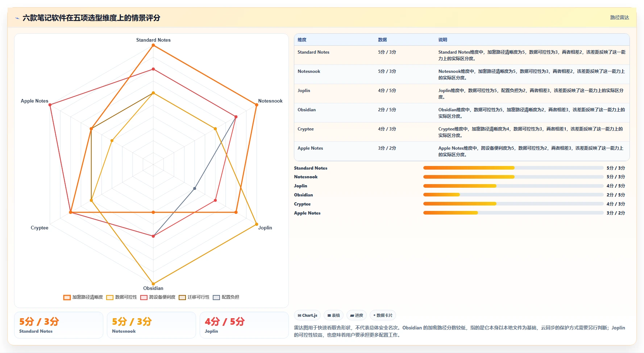Viewport: 644px width, 353px height.
Task: Click the Chart.js chip
Action: [x=307, y=315]
